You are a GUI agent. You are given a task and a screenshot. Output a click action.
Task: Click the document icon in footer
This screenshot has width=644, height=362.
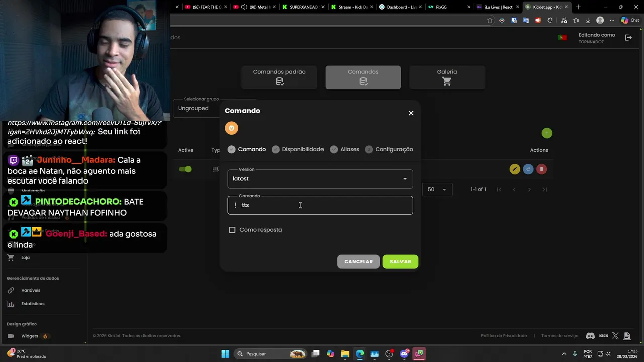click(627, 336)
